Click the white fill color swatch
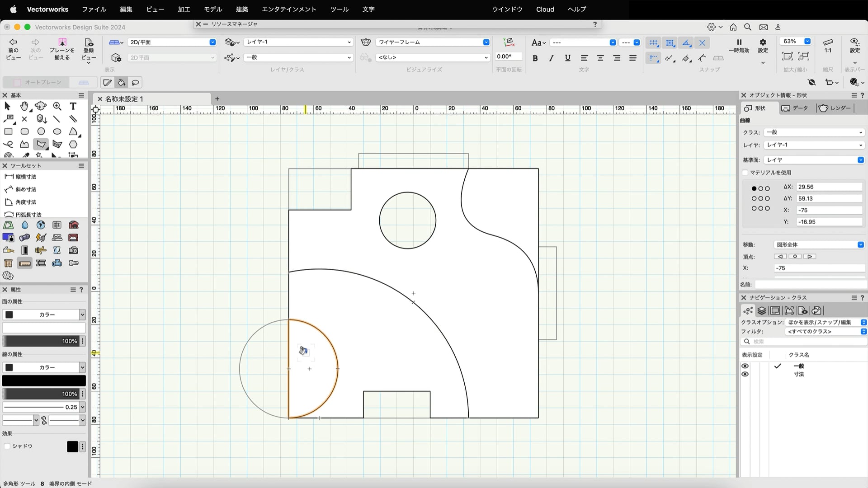Viewport: 868px width, 488px height. point(44,328)
